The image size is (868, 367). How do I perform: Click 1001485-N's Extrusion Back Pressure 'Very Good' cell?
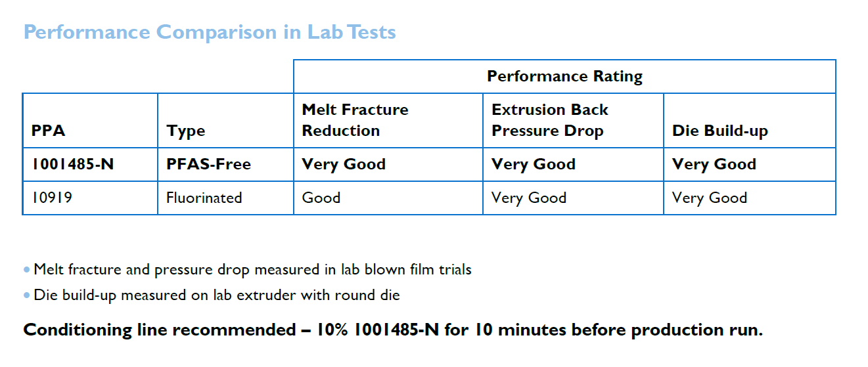534,164
